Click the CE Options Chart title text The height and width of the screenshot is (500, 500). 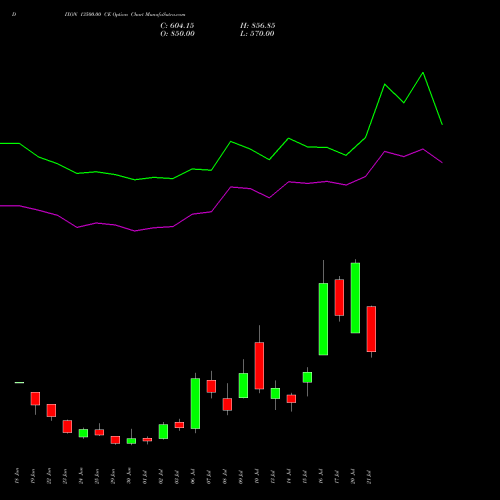point(125,14)
